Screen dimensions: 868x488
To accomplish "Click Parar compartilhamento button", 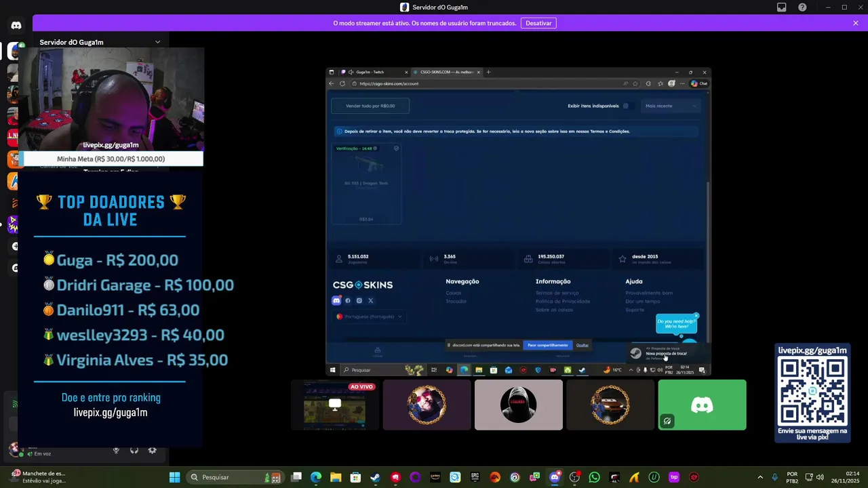I will pos(547,345).
